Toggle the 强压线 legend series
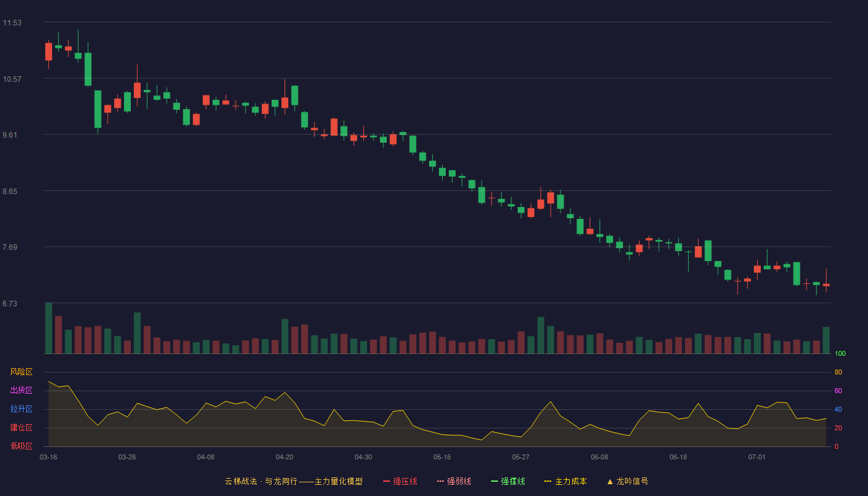This screenshot has width=868, height=496. (400, 481)
